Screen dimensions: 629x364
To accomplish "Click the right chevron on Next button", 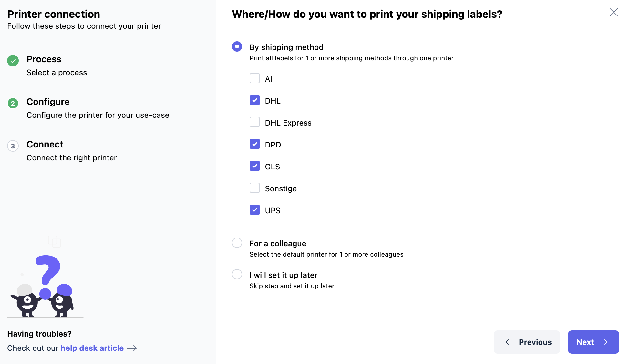I will coord(606,342).
